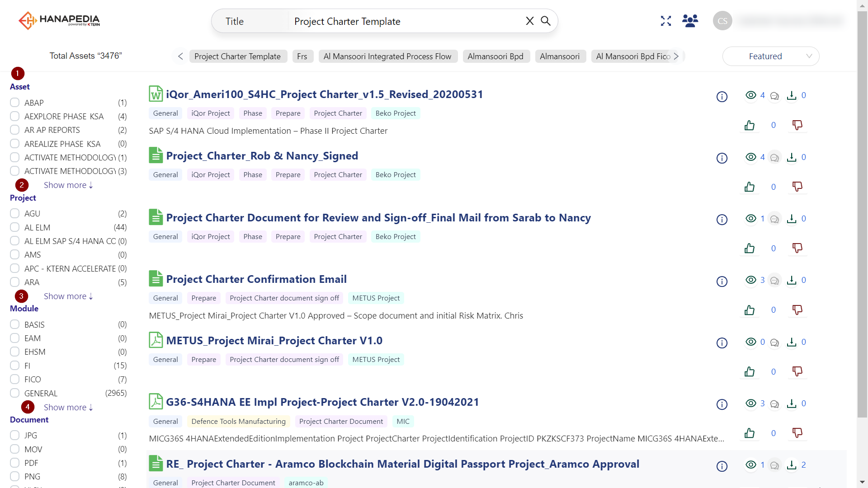868x488 pixels.
Task: Select the ARA project filter
Action: click(x=15, y=282)
